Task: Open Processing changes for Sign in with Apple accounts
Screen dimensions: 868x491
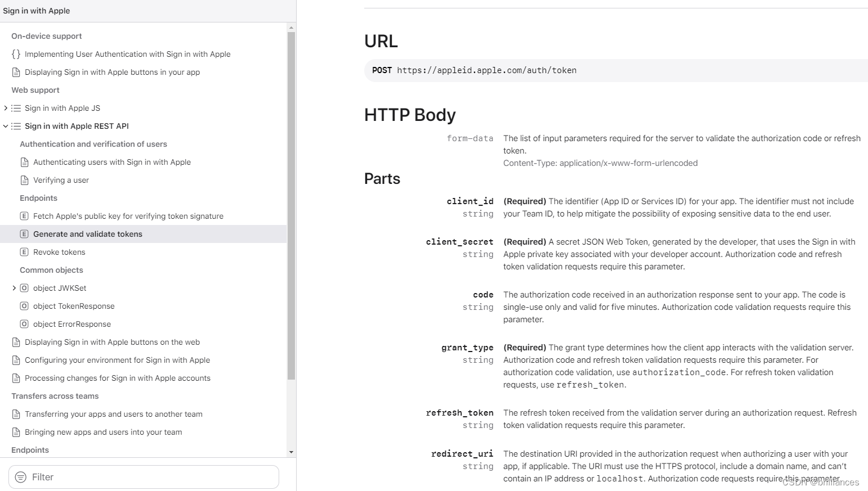Action: [118, 378]
